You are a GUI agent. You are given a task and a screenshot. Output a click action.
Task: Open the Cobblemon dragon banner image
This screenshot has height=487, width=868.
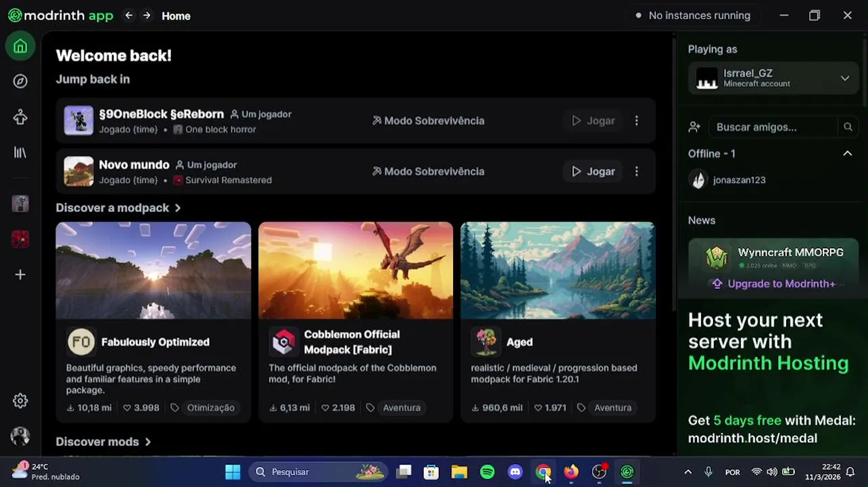tap(356, 271)
